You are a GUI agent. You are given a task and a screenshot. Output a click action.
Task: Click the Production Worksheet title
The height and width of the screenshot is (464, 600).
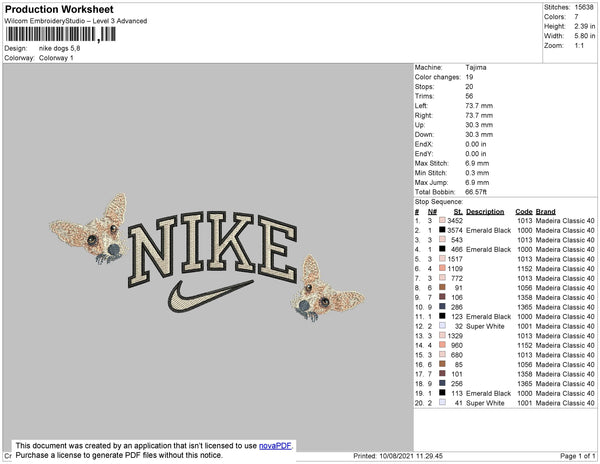pyautogui.click(x=59, y=9)
